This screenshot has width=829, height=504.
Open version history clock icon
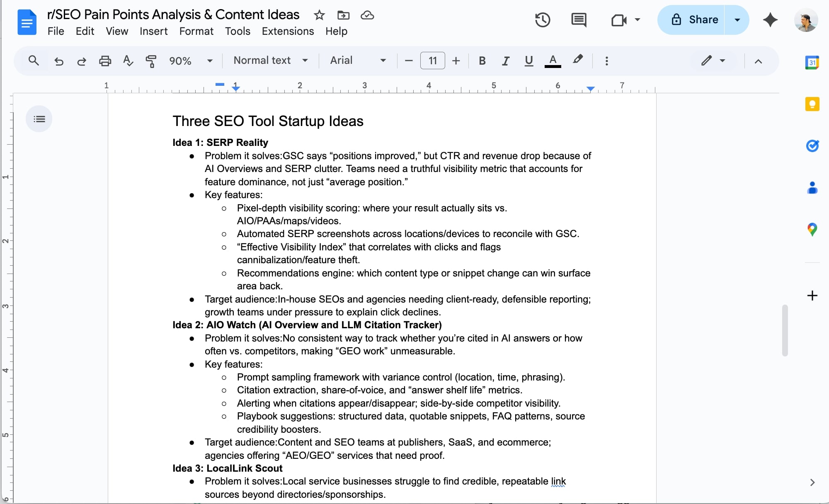[543, 19]
